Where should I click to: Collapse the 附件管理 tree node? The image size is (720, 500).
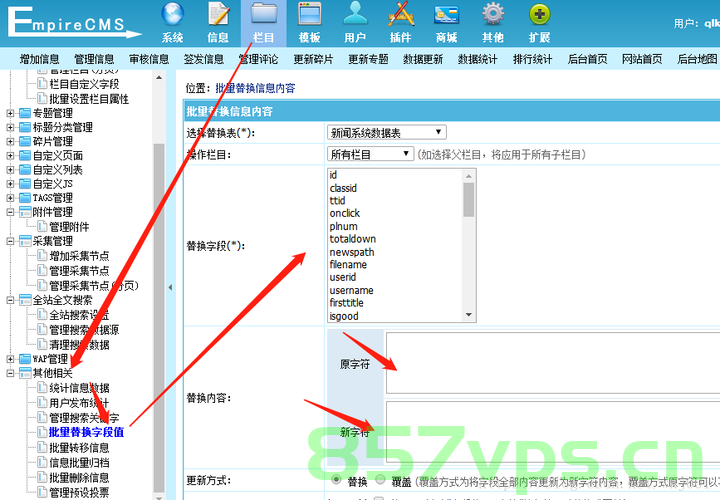coord(10,212)
